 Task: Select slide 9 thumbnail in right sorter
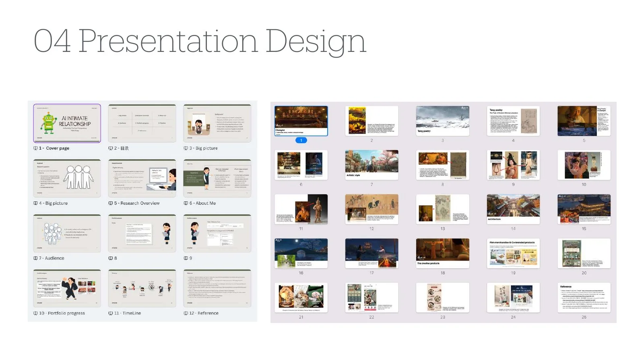(x=513, y=165)
